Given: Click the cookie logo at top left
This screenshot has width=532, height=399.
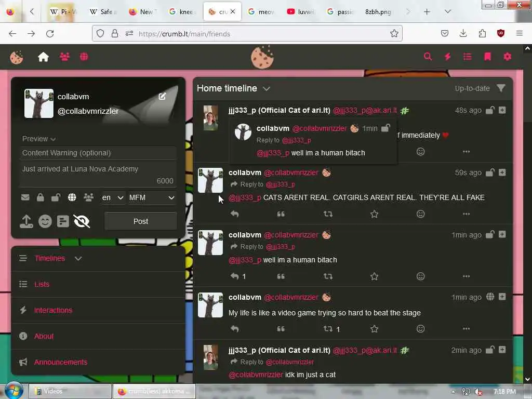Looking at the screenshot, I should pos(16,57).
